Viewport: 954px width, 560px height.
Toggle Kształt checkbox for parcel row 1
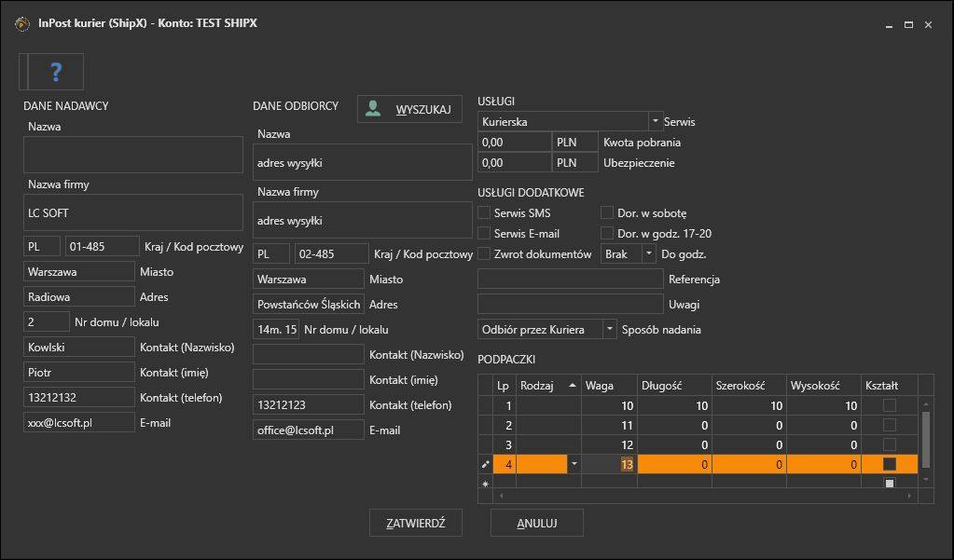point(890,405)
